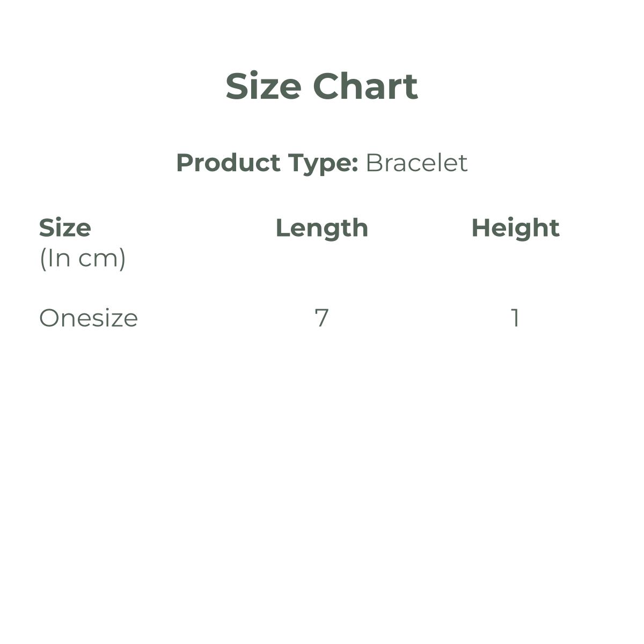Click the word Type before the colon
The width and height of the screenshot is (644, 644).
[319, 164]
